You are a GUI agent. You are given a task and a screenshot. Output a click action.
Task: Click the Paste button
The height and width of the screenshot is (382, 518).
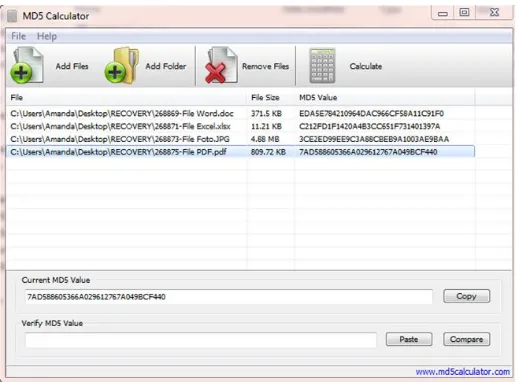(x=409, y=339)
